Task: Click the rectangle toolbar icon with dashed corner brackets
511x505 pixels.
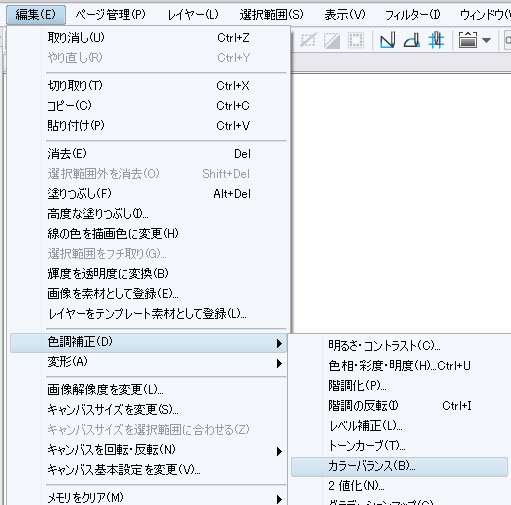Action: click(x=468, y=41)
